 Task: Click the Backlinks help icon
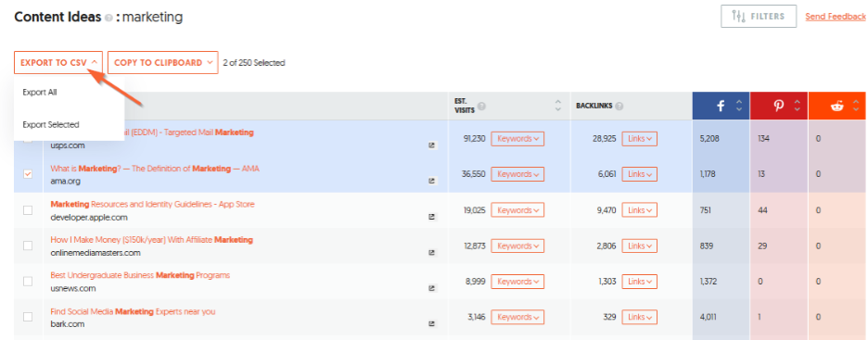[619, 107]
